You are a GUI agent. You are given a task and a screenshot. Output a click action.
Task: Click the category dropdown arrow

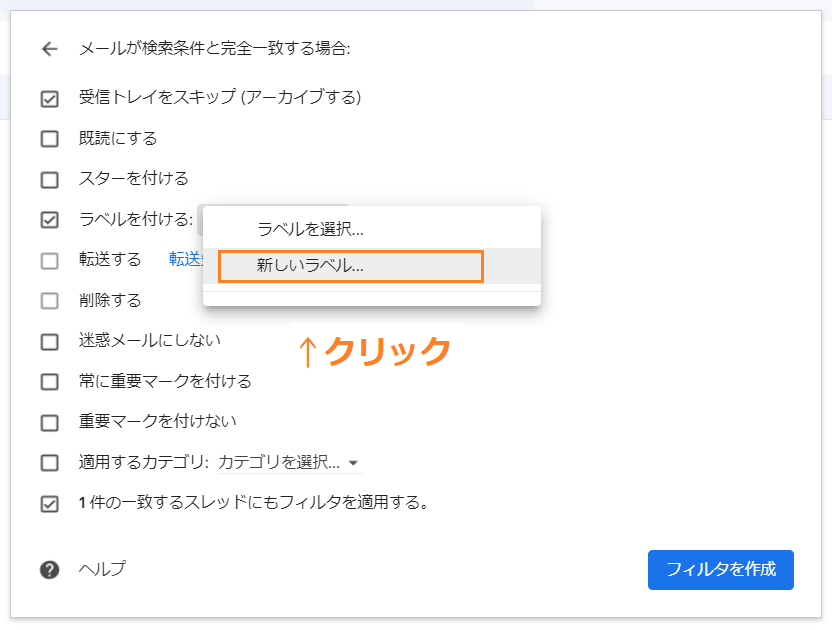353,463
